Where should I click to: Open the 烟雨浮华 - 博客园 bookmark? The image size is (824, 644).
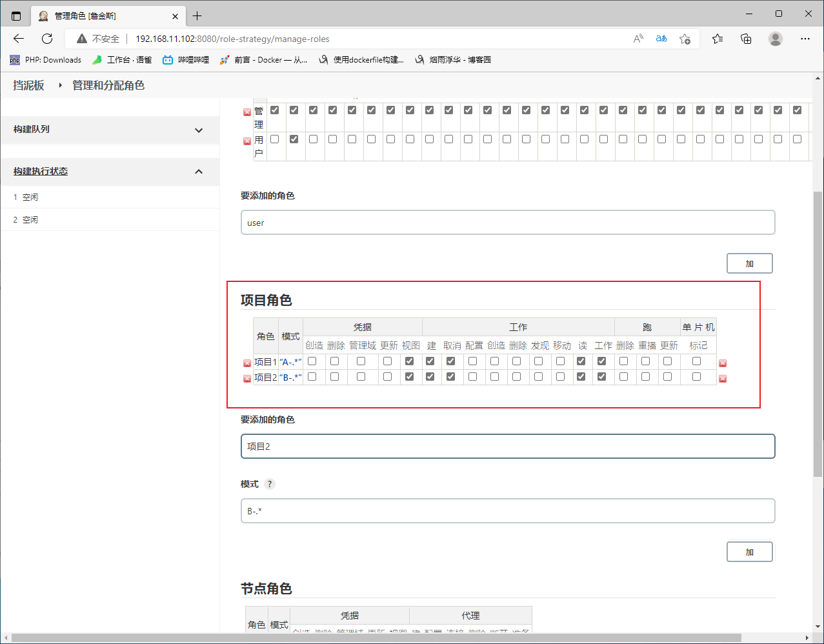[453, 60]
